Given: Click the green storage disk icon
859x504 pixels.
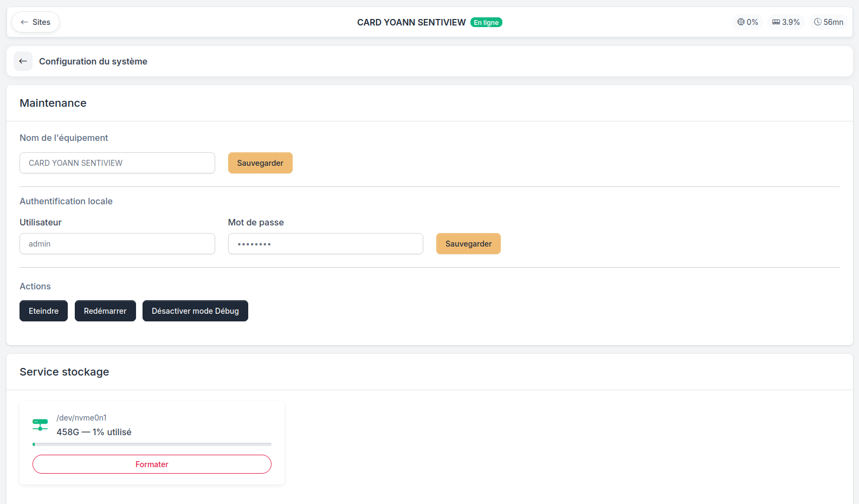Looking at the screenshot, I should pyautogui.click(x=40, y=425).
